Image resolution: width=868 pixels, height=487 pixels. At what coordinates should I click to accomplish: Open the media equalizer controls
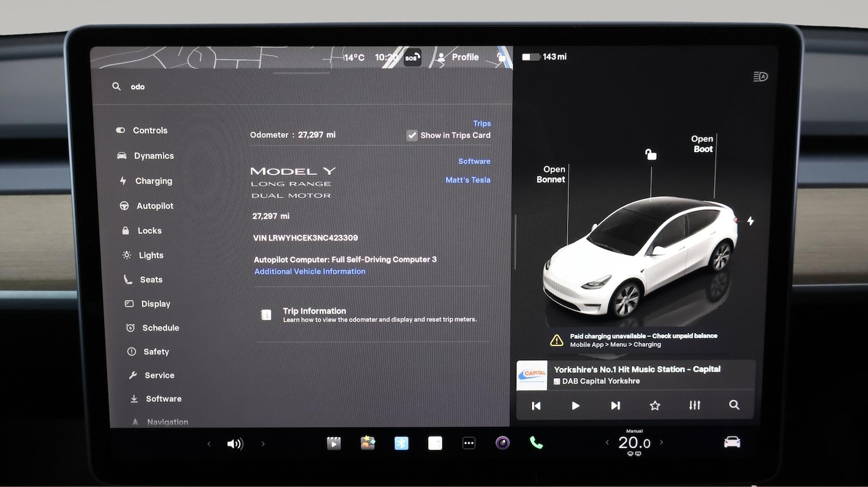pos(694,405)
